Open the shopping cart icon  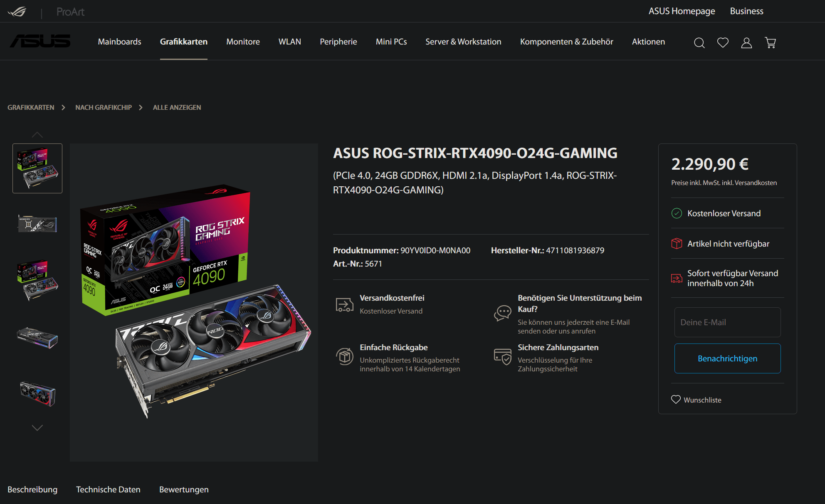pyautogui.click(x=770, y=42)
